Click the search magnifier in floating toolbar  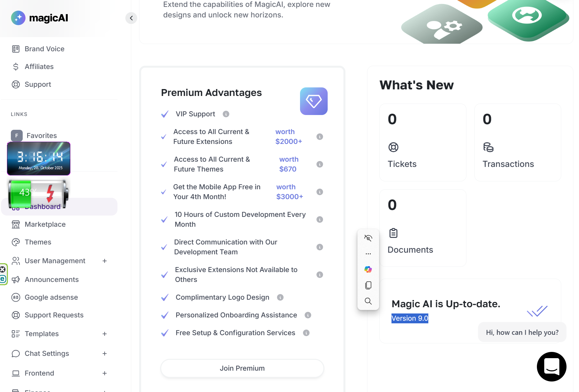pyautogui.click(x=368, y=301)
